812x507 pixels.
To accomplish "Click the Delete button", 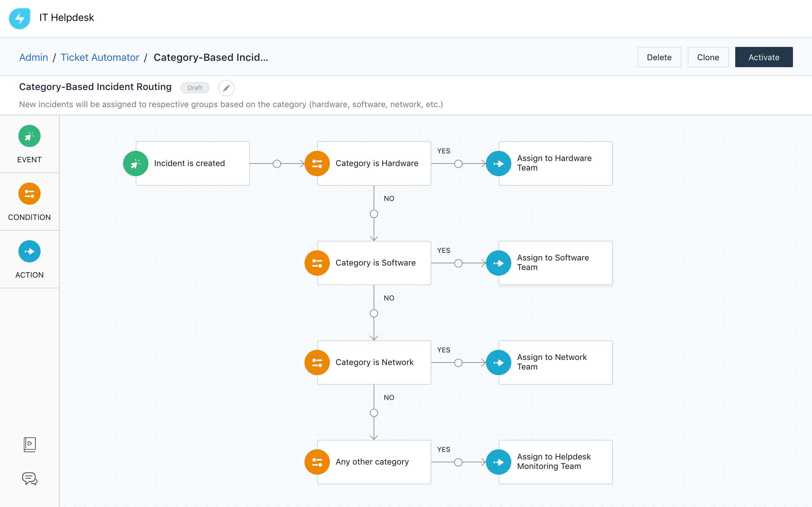I will [659, 57].
